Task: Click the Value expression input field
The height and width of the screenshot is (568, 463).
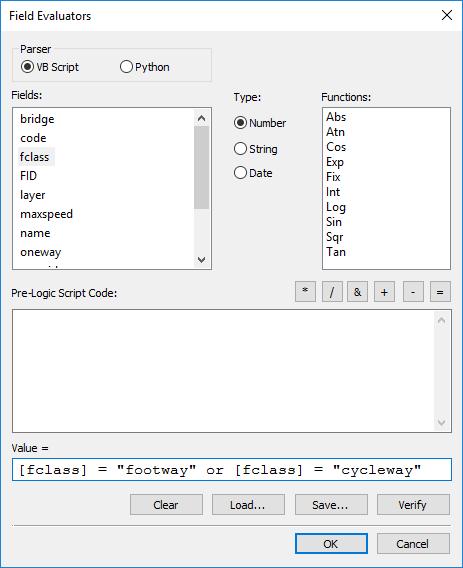Action: click(x=232, y=470)
